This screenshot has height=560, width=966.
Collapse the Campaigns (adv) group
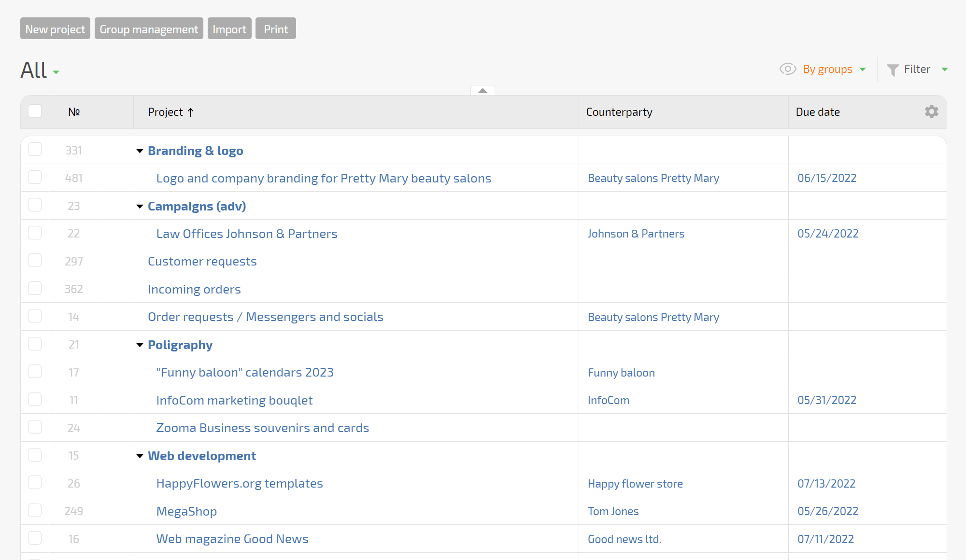pos(140,207)
